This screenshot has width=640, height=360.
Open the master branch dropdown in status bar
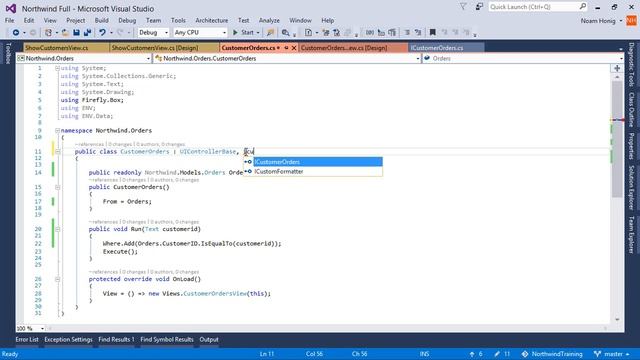tap(611, 354)
